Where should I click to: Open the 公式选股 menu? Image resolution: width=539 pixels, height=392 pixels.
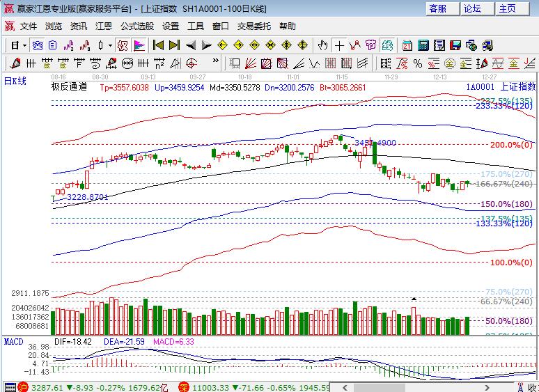coord(136,26)
